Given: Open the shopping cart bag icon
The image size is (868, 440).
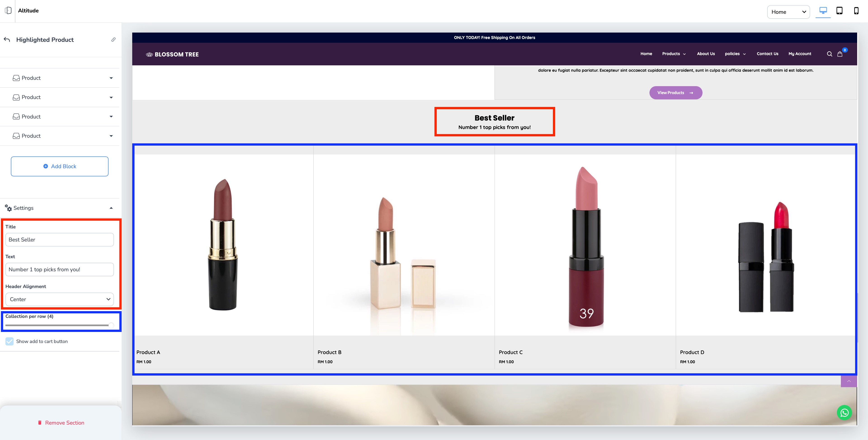Looking at the screenshot, I should click(x=840, y=54).
